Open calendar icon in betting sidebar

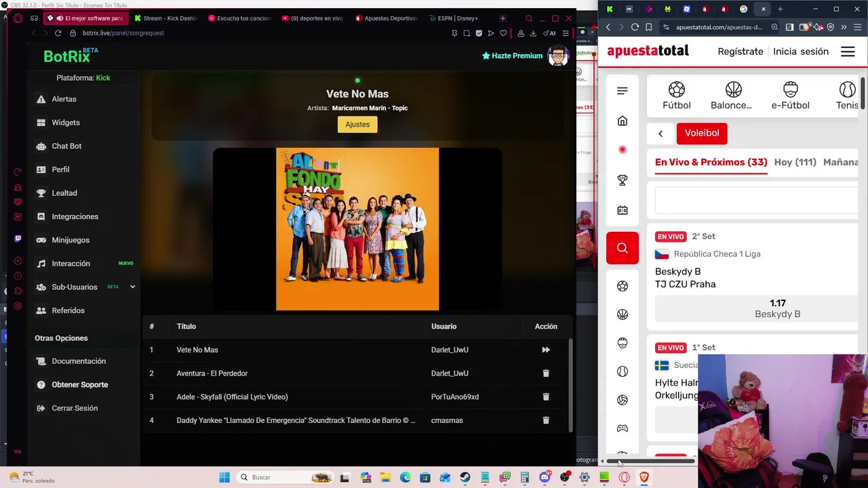623,210
